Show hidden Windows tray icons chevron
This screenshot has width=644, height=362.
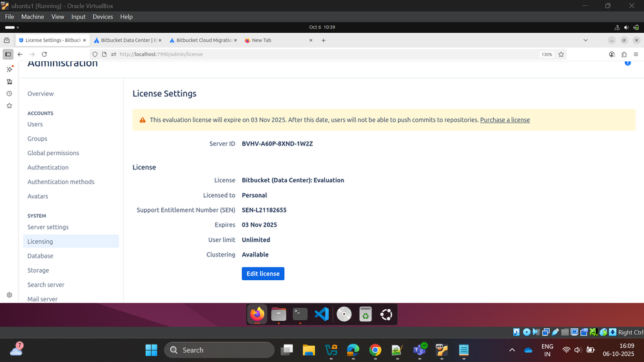coord(512,350)
